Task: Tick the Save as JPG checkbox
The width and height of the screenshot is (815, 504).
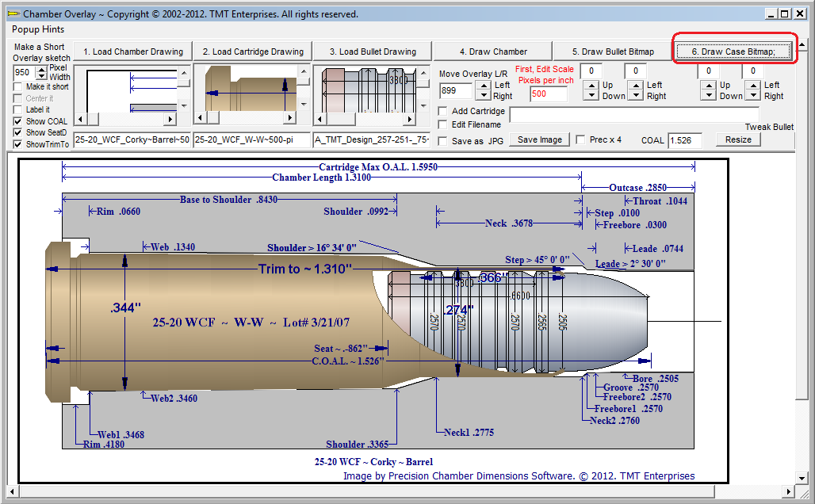Action: click(443, 141)
